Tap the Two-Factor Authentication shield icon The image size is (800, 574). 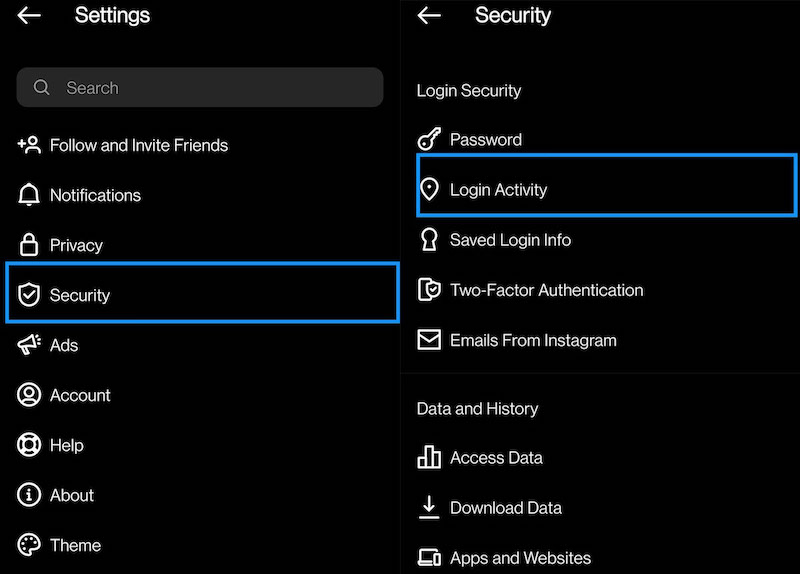pos(429,290)
